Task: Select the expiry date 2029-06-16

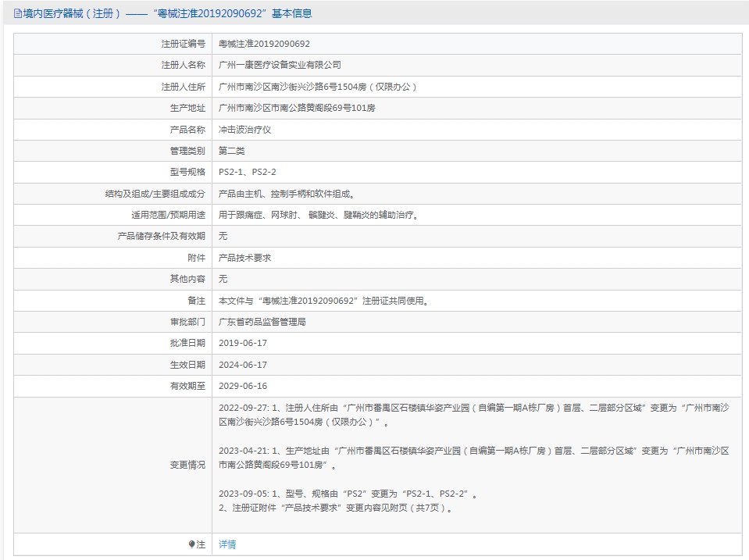Action: (x=243, y=386)
